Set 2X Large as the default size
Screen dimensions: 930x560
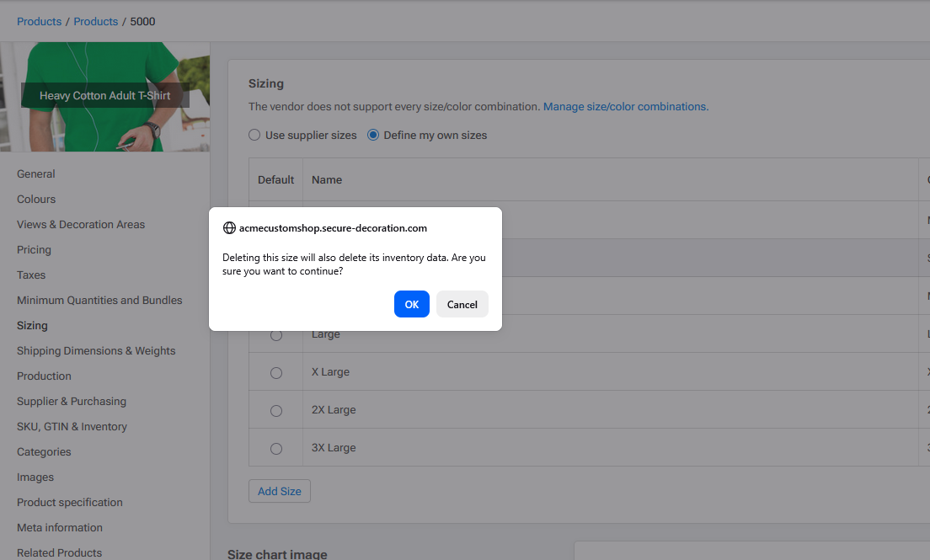pos(275,410)
